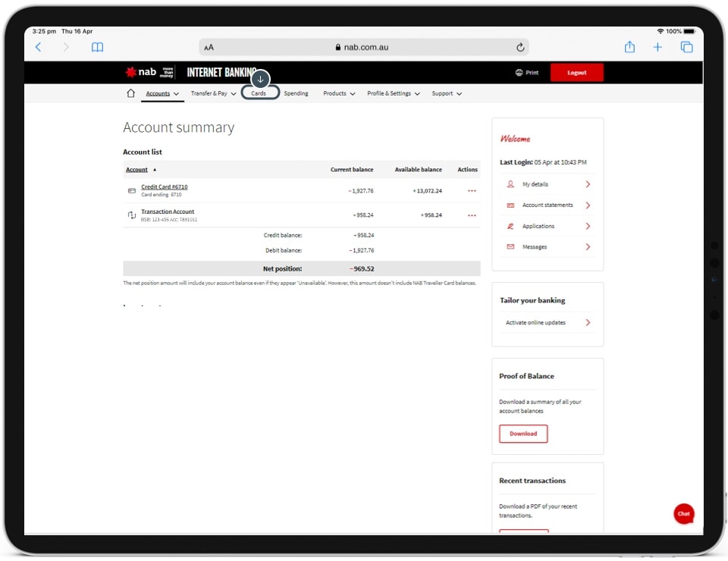Tap the Safari share icon

pyautogui.click(x=629, y=47)
